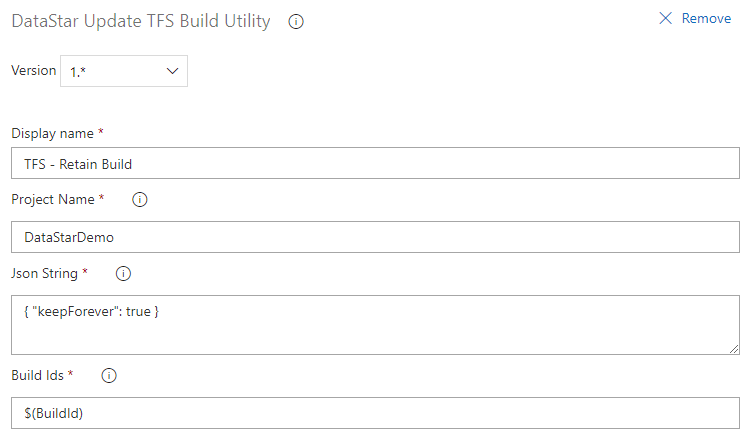
Task: Click the Remove link text
Action: pyautogui.click(x=706, y=19)
